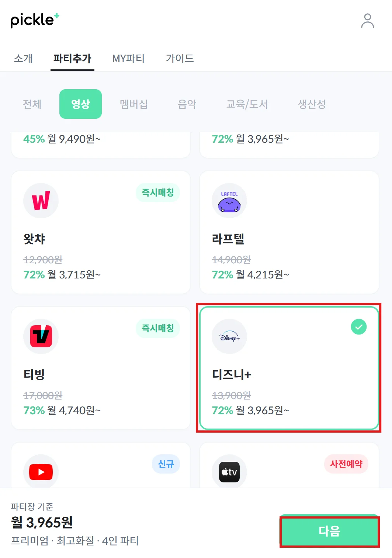Select the Watcha W icon
The width and height of the screenshot is (392, 558).
(41, 201)
